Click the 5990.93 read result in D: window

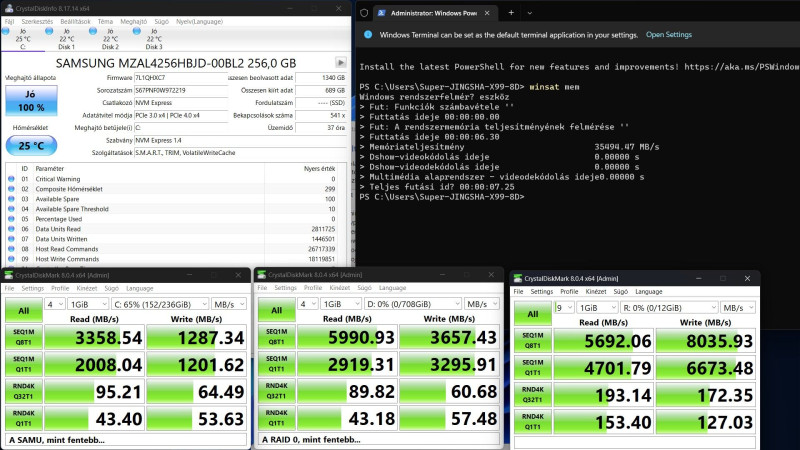click(x=347, y=337)
